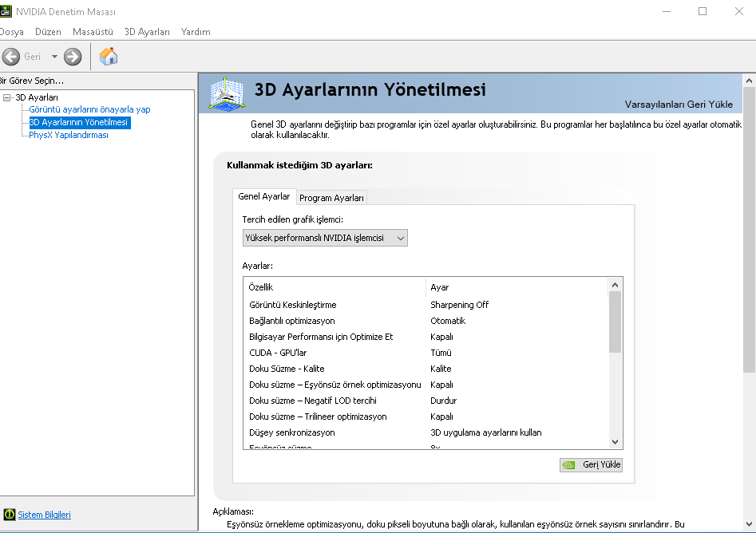Image resolution: width=756 pixels, height=533 pixels.
Task: Open the 3D Ayarları menu
Action: tap(147, 32)
